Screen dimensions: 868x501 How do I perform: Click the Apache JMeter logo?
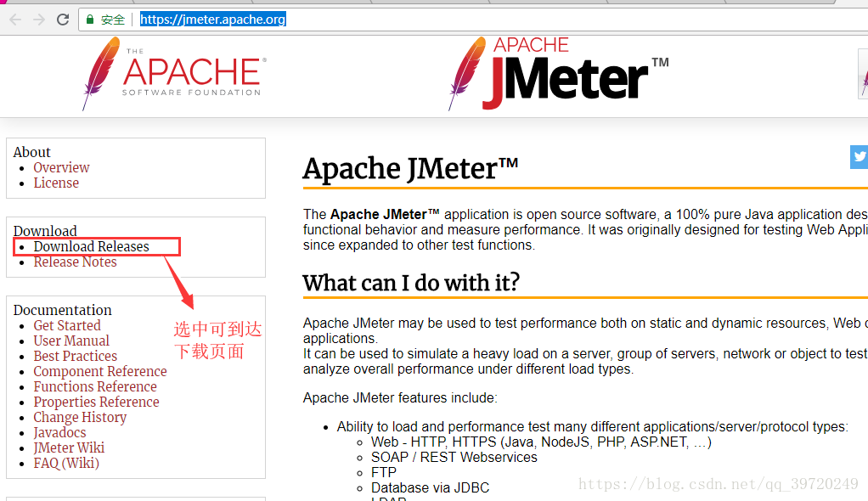[x=558, y=74]
